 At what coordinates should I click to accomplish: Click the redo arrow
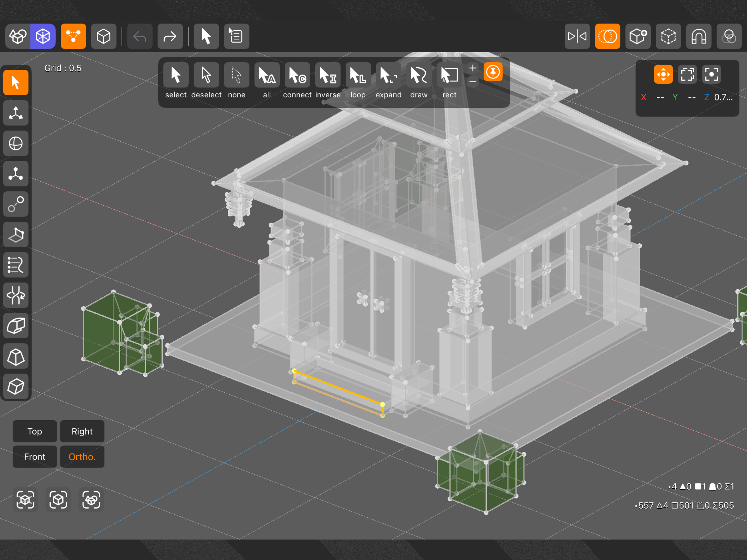pos(170,36)
